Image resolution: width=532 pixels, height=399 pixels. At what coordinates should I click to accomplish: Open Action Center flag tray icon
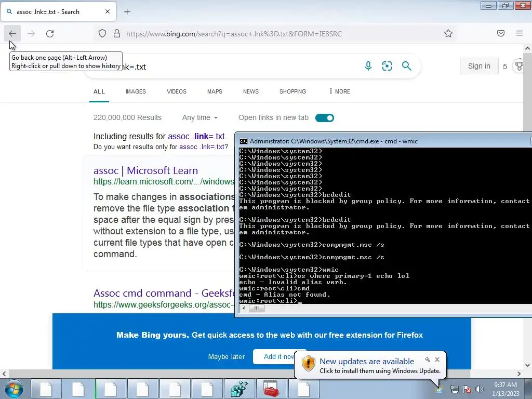pyautogui.click(x=467, y=389)
